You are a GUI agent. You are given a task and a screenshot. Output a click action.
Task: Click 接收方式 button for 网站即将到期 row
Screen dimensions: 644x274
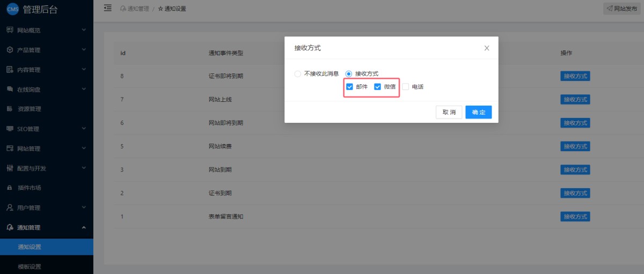(x=575, y=123)
